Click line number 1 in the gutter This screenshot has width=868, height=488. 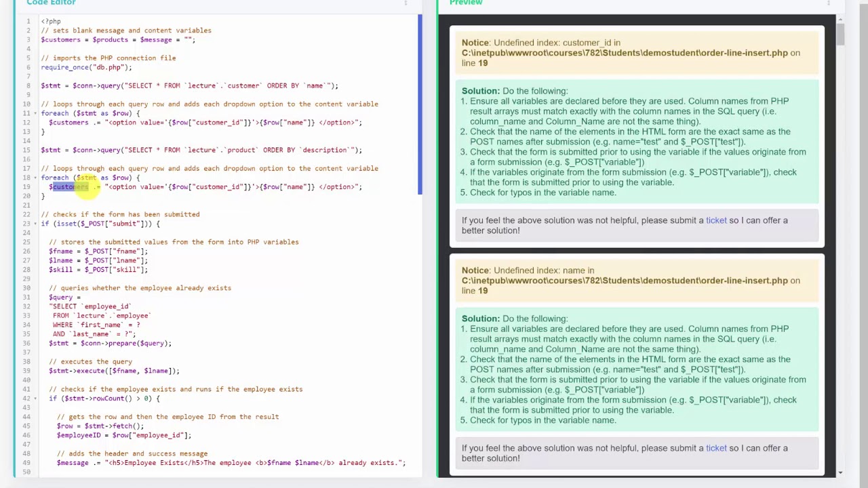(x=28, y=21)
